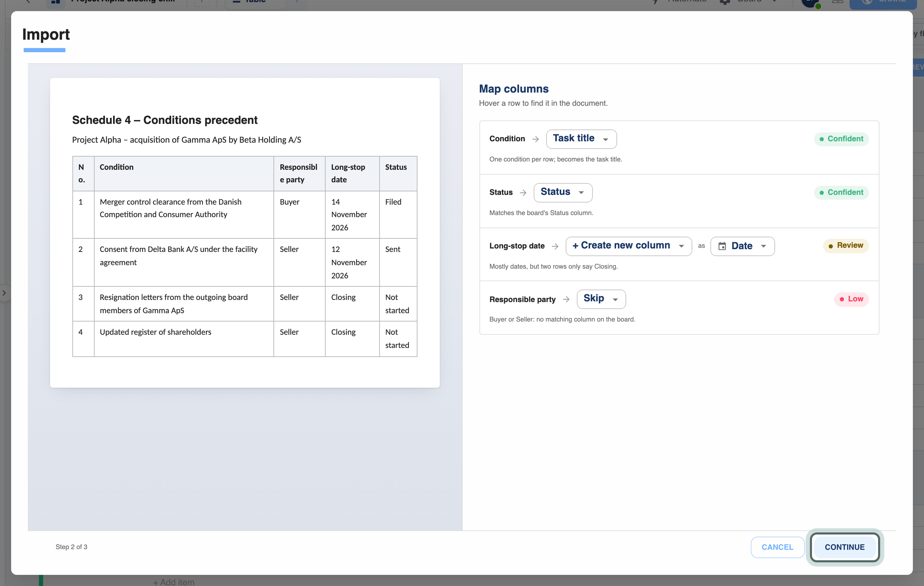The image size is (924, 586).
Task: Click the 'Filed' status cell
Action: tap(398, 214)
